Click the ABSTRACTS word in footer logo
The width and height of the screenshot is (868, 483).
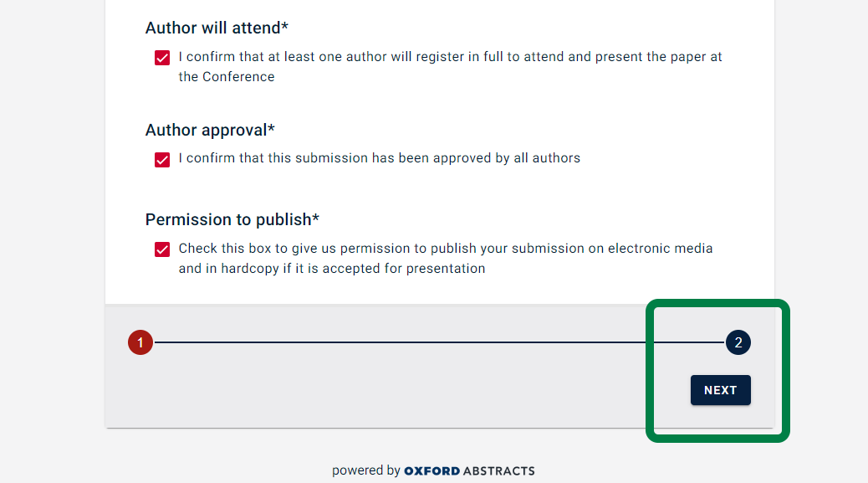(x=499, y=470)
